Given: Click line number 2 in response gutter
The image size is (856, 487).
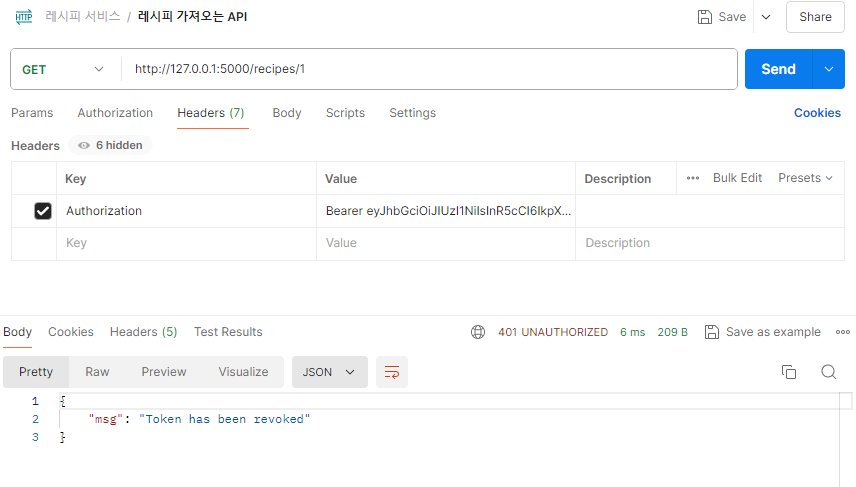Looking at the screenshot, I should [35, 419].
